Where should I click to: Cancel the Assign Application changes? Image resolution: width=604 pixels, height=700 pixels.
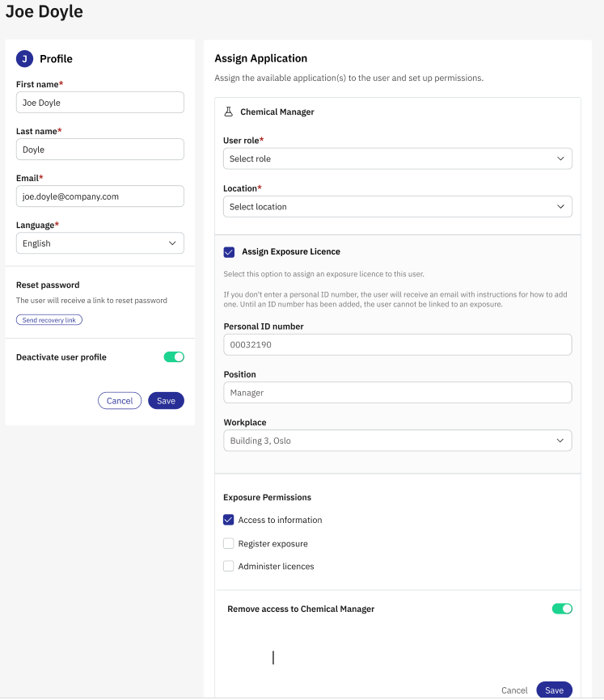click(x=514, y=690)
